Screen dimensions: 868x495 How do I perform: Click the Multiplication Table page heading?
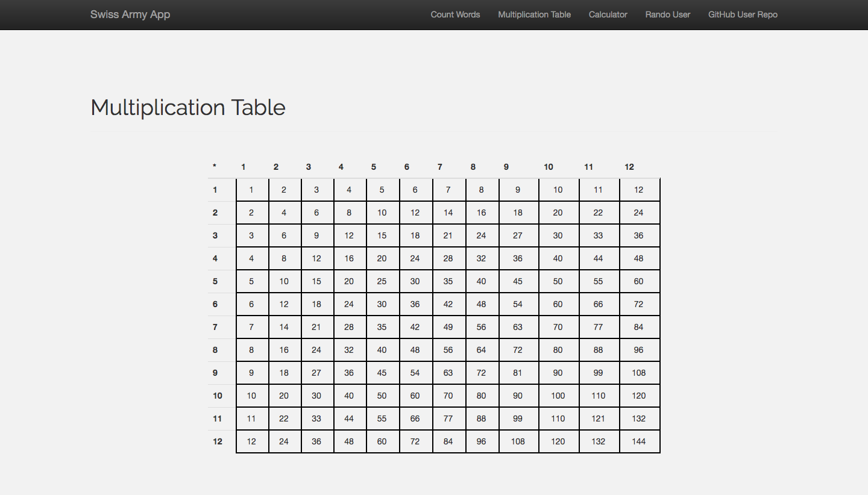point(188,107)
